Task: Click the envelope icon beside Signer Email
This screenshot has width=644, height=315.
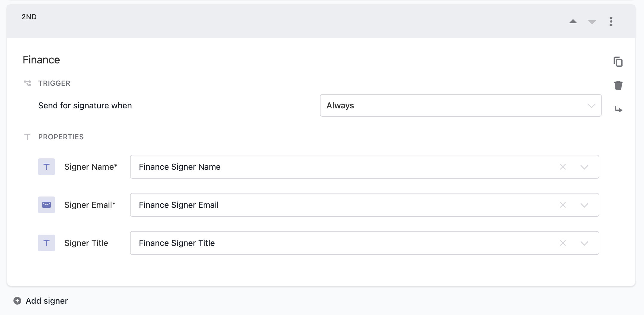Action: pyautogui.click(x=46, y=205)
